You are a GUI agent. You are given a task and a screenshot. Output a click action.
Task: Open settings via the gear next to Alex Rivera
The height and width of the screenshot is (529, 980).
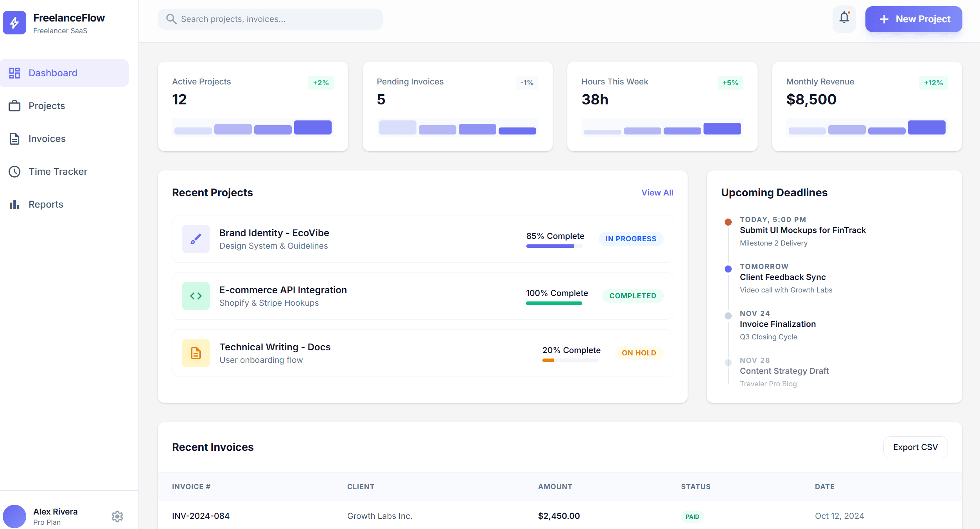click(x=117, y=516)
